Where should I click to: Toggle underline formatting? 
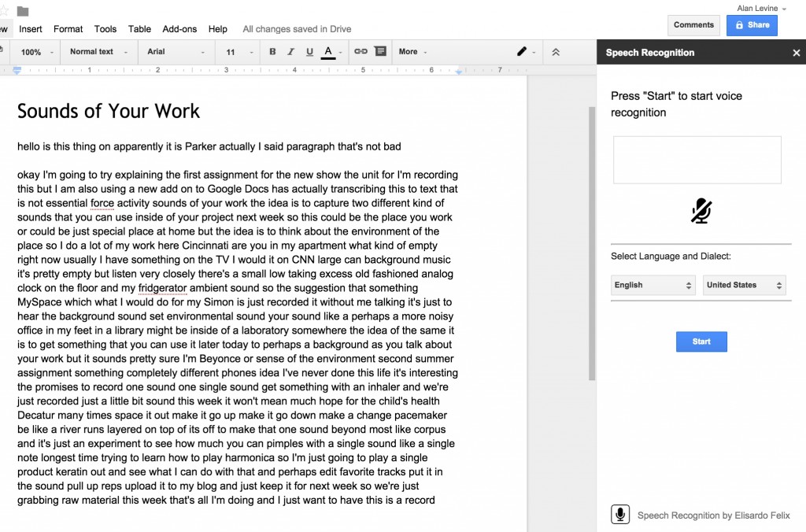[309, 51]
